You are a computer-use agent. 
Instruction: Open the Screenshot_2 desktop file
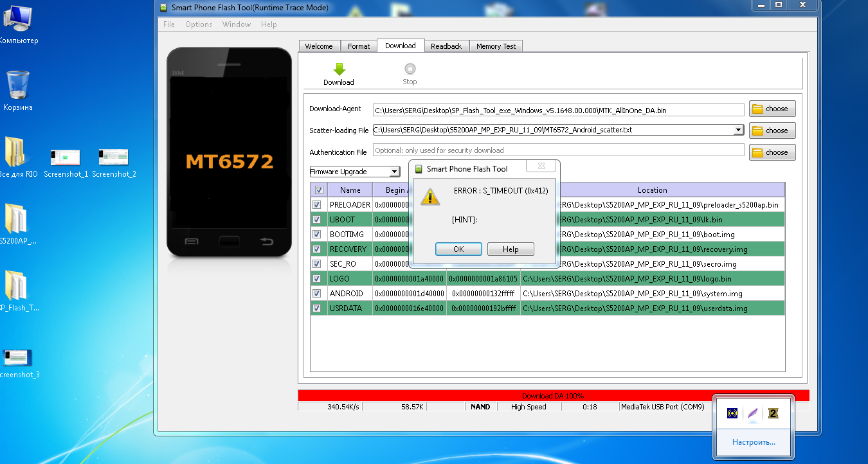(113, 157)
